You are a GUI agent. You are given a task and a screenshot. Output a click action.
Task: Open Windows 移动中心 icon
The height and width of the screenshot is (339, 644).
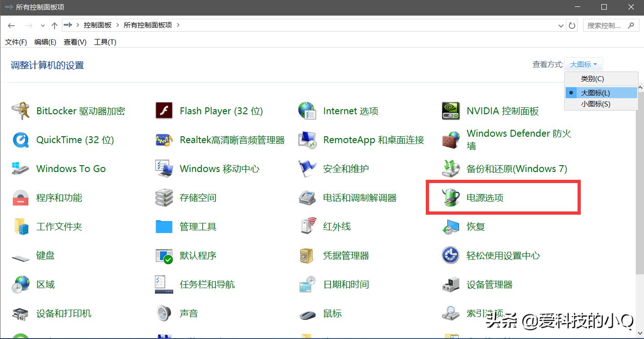(164, 169)
